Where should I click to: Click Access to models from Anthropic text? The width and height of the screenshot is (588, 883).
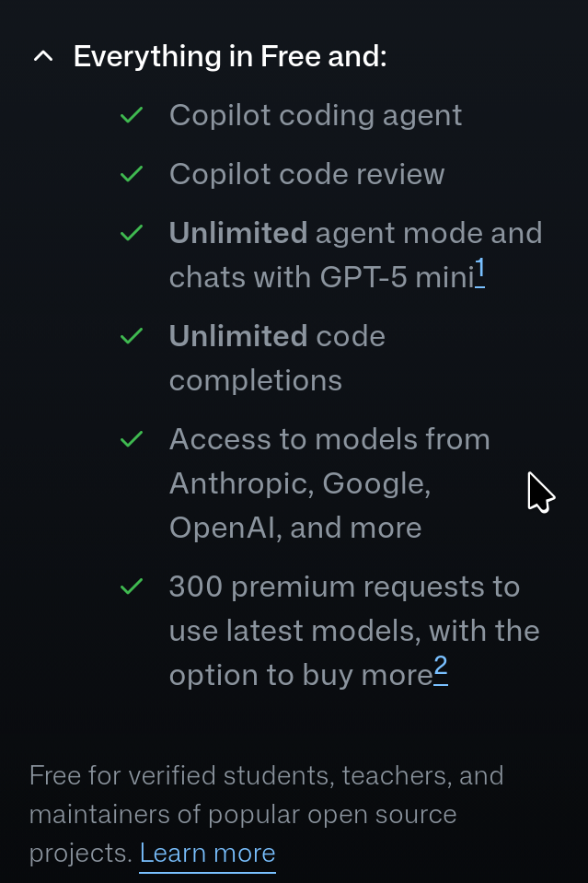329,483
